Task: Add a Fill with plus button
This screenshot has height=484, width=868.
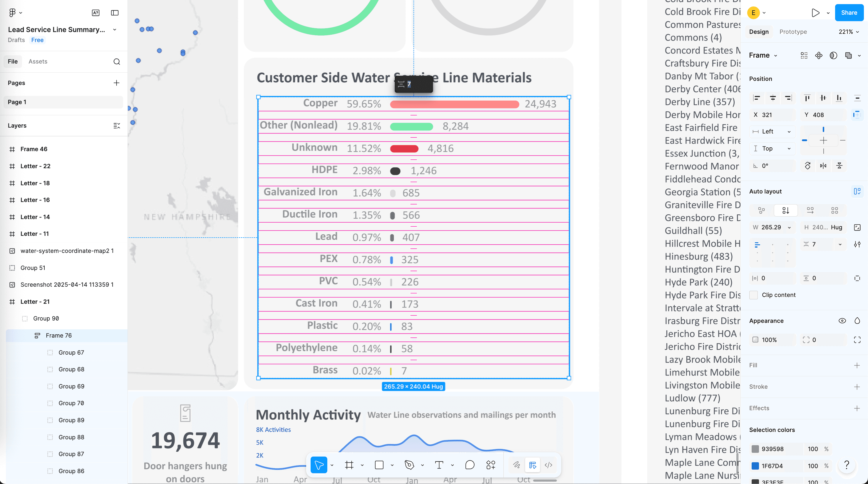Action: pos(857,365)
